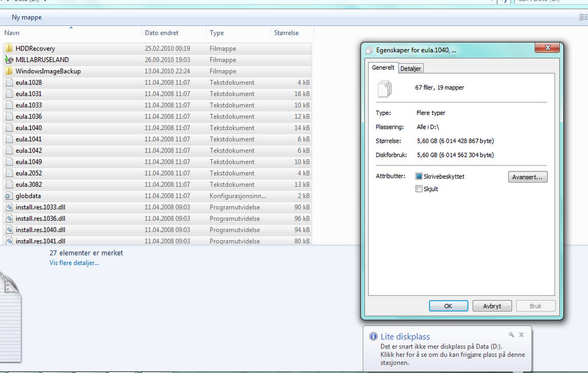The width and height of the screenshot is (588, 373).
Task: Sort by the Størrelse column header
Action: (x=292, y=33)
